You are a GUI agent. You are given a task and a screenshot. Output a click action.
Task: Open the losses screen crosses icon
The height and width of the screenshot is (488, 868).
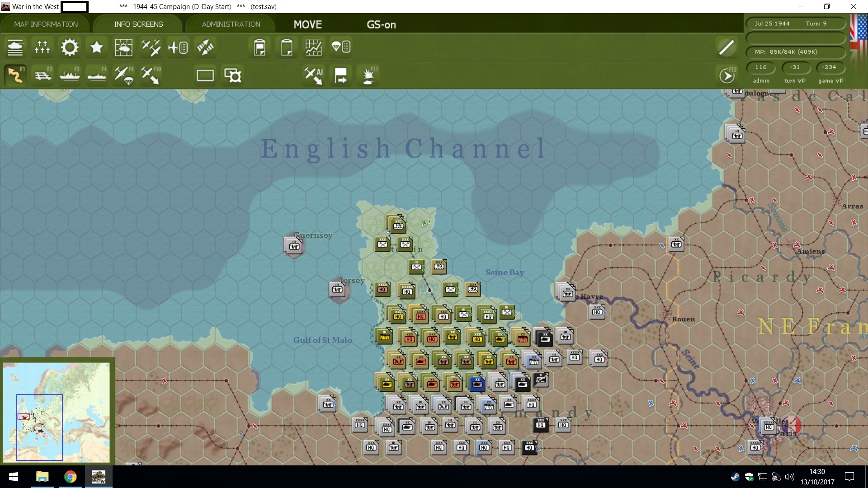pos(42,47)
